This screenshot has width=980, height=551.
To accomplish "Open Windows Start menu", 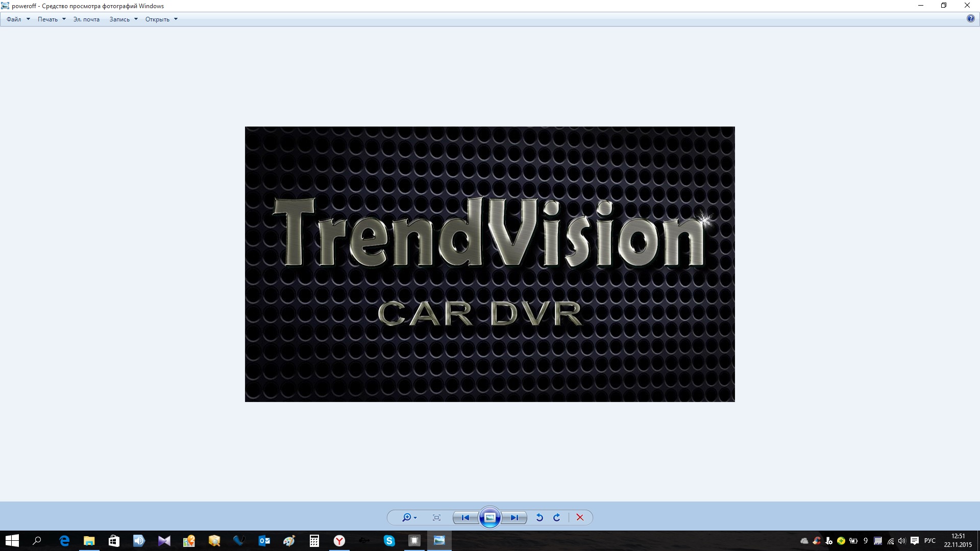I will tap(12, 541).
